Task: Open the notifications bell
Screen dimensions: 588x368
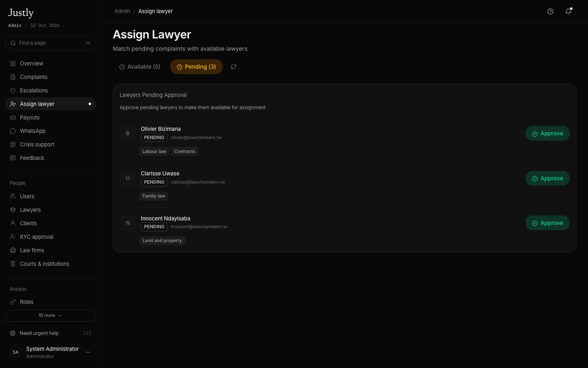Action: tap(568, 11)
